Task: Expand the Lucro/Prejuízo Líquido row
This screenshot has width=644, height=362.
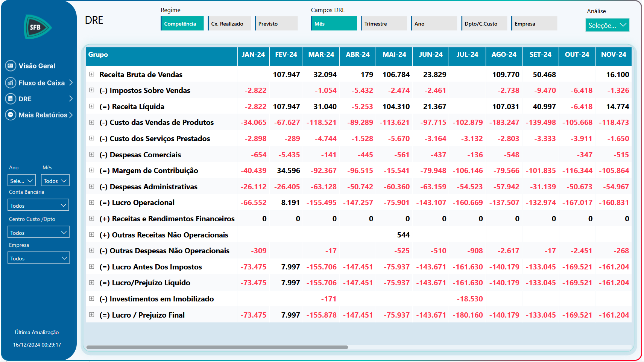Action: click(x=91, y=283)
